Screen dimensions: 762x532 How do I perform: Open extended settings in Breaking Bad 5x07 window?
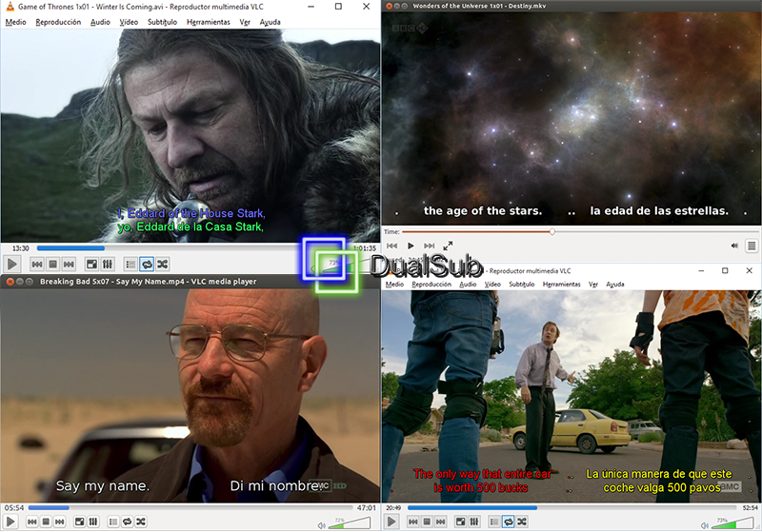pyautogui.click(x=92, y=522)
